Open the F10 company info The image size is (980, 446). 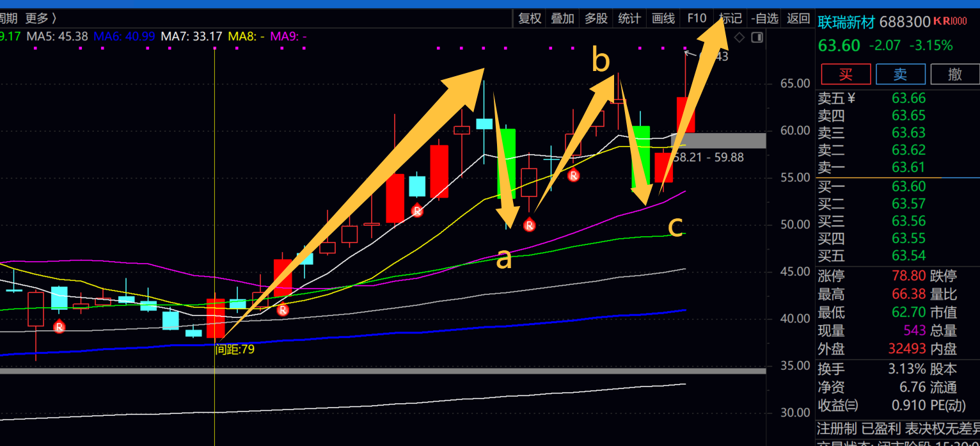[x=697, y=19]
